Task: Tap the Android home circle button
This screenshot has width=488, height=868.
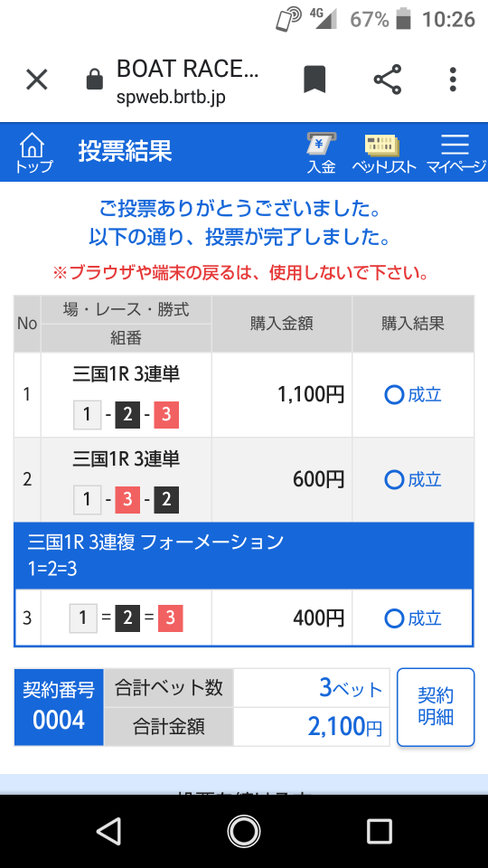Action: (243, 832)
